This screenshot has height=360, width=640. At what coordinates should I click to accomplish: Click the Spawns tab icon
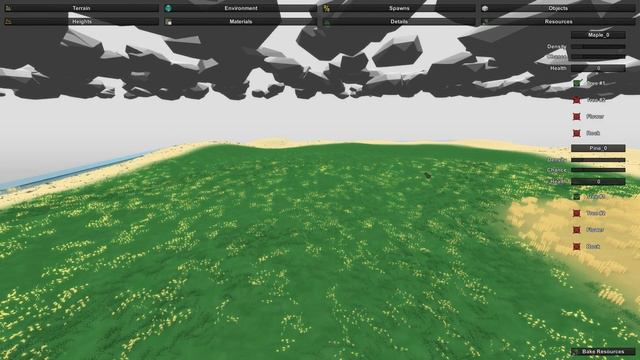pyautogui.click(x=327, y=8)
